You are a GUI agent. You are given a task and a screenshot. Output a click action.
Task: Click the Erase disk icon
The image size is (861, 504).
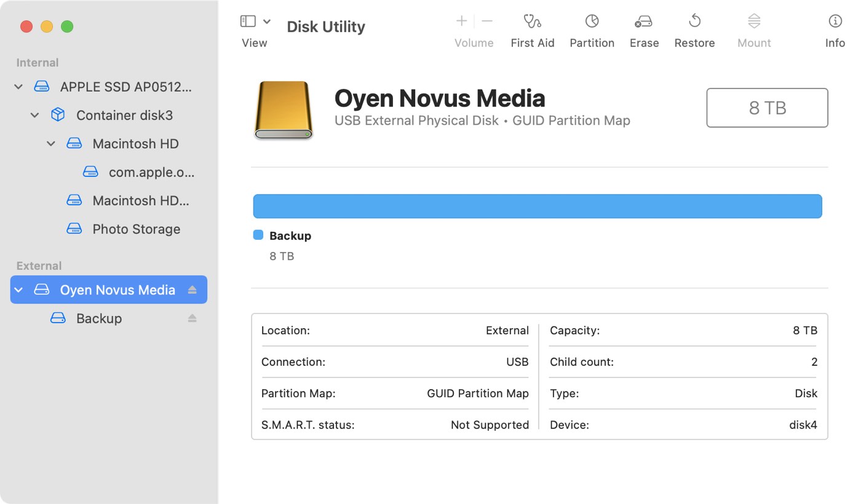tap(644, 22)
